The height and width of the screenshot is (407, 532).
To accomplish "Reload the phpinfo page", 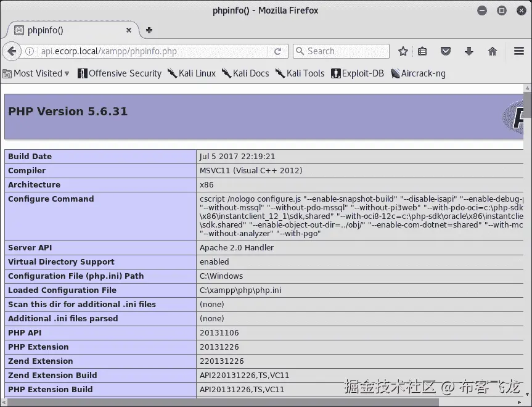I will coord(277,51).
